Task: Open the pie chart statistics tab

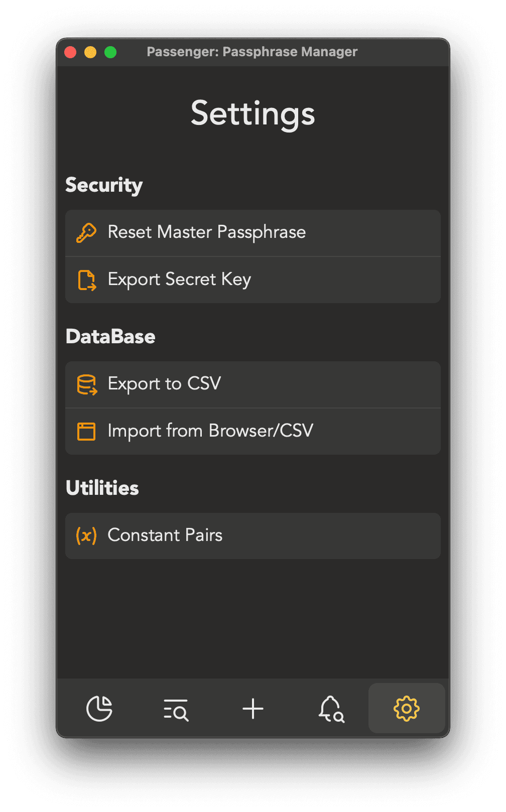Action: point(99,709)
